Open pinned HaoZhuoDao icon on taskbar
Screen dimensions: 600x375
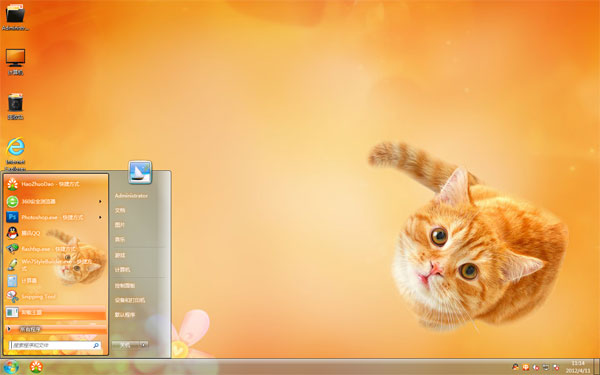(36, 367)
